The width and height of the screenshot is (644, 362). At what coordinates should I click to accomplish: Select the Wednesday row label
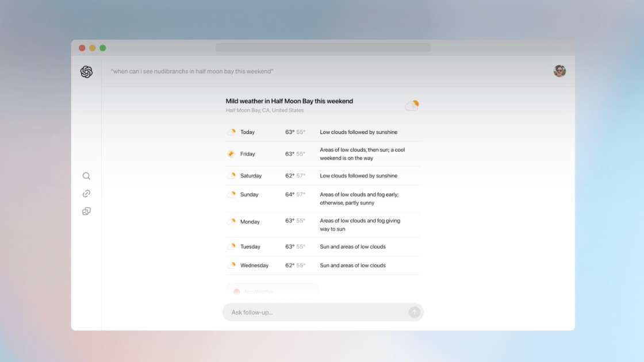click(254, 265)
